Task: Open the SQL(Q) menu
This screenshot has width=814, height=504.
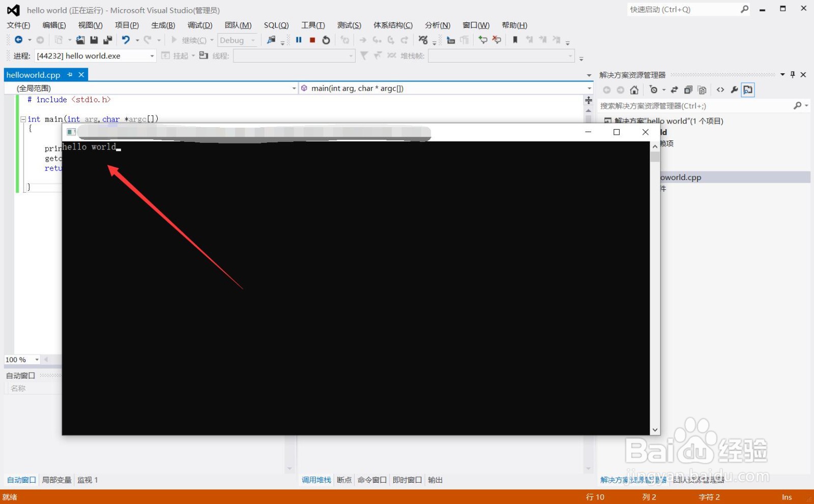Action: point(276,25)
